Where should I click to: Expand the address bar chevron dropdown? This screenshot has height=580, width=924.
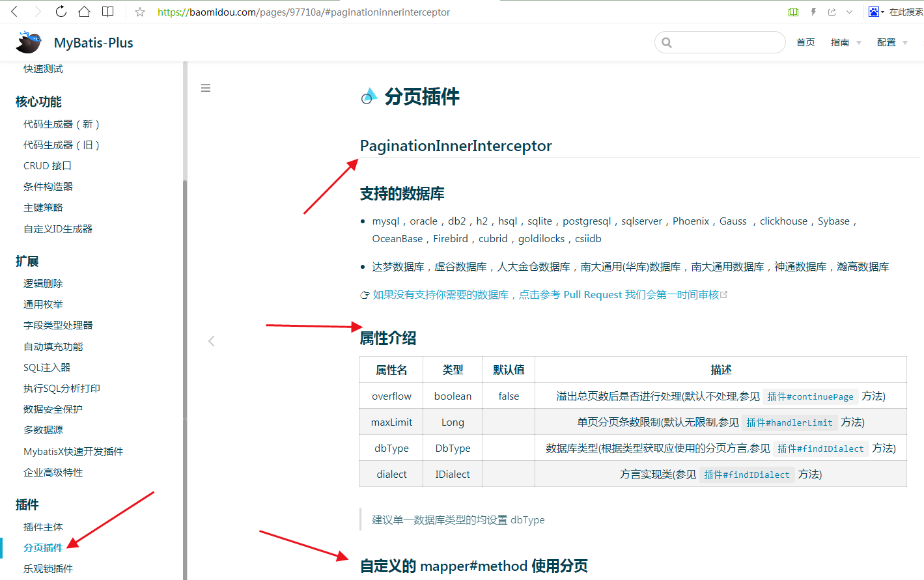[x=849, y=12]
